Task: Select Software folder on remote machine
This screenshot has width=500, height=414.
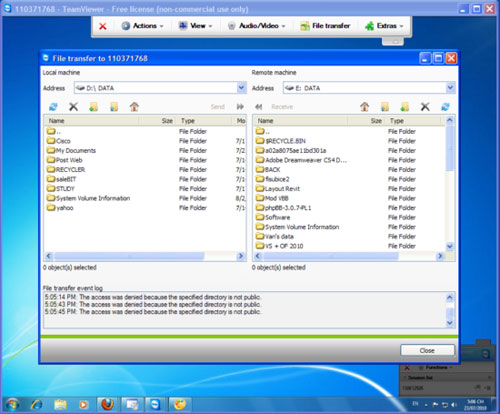Action: 273,217
